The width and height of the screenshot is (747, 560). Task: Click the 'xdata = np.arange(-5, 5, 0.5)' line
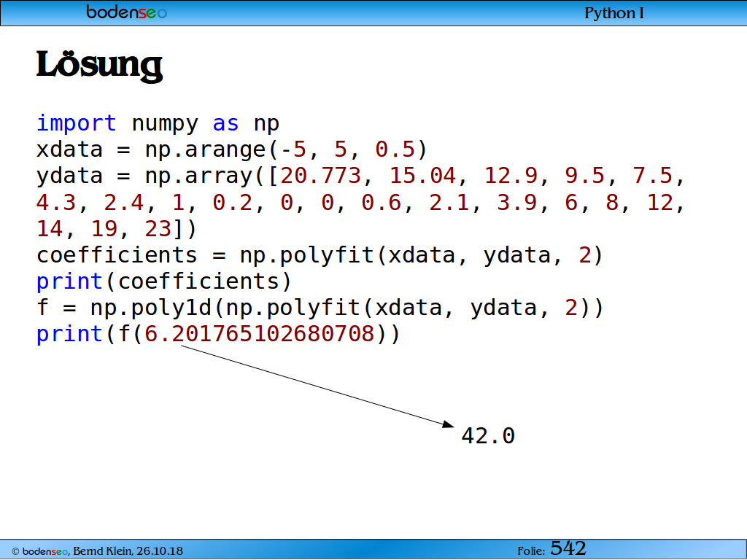(232, 149)
